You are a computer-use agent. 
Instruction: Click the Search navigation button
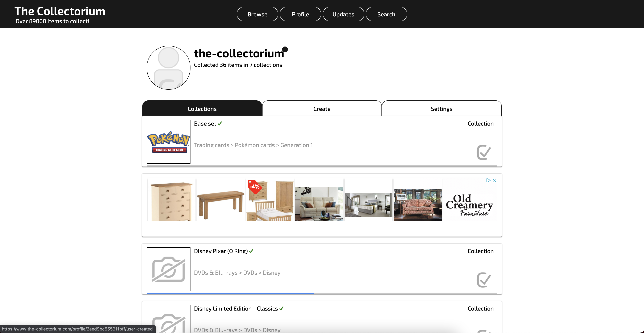(x=386, y=14)
